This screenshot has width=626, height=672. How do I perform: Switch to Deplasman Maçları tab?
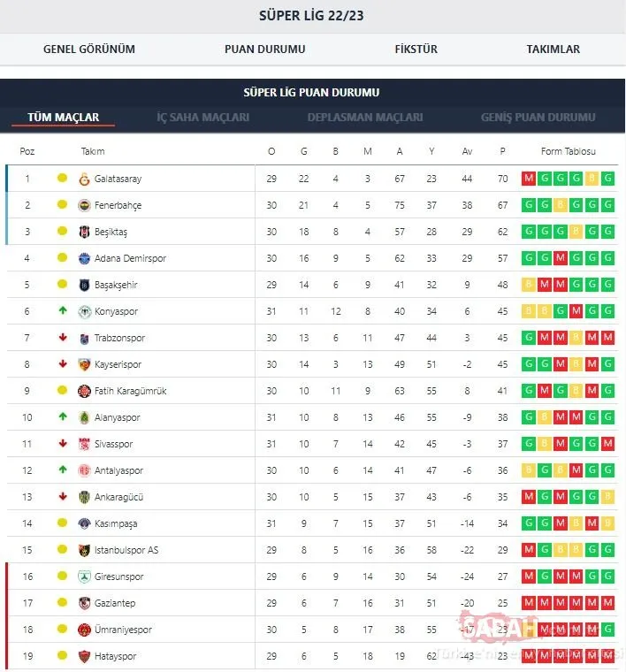(365, 117)
